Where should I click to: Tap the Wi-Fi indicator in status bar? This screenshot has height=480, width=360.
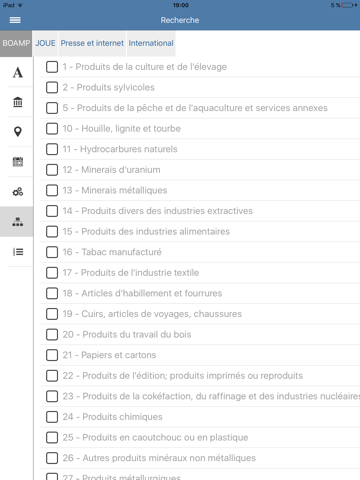click(x=20, y=5)
